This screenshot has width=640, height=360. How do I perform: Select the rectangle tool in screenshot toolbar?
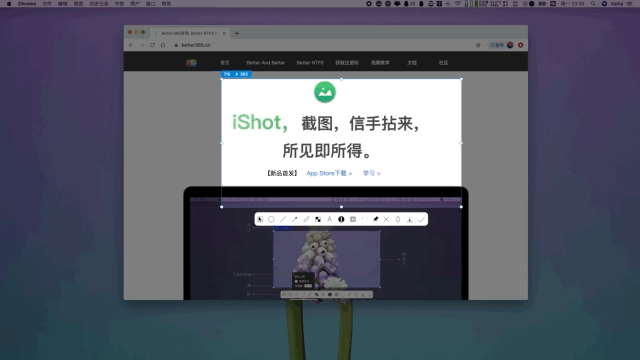tap(260, 219)
